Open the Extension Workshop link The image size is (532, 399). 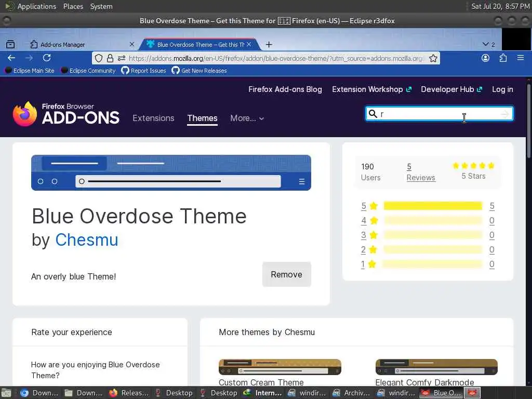(x=371, y=89)
